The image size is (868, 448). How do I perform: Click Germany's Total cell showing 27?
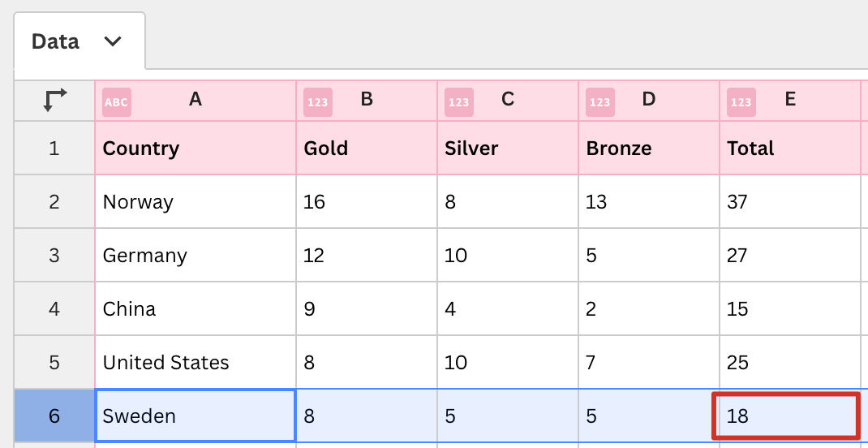[x=790, y=256]
